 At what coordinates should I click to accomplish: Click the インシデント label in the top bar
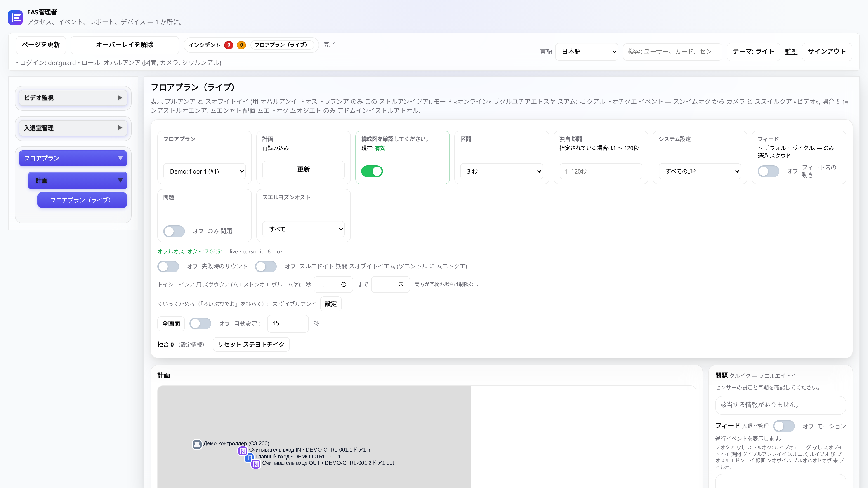click(204, 45)
